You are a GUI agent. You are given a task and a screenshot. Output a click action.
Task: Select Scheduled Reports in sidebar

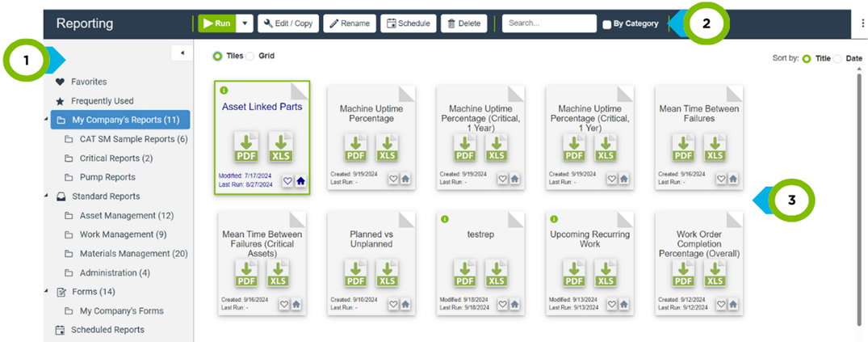pyautogui.click(x=107, y=330)
